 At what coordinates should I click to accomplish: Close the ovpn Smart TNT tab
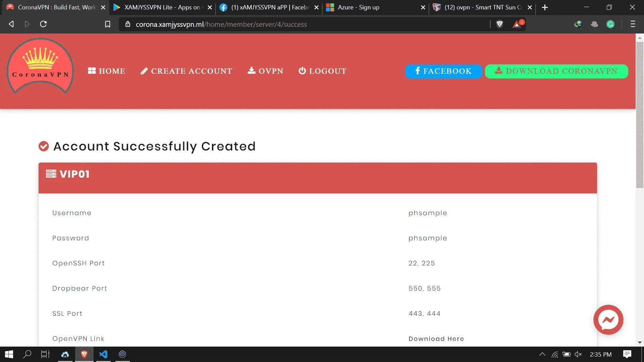click(x=530, y=7)
